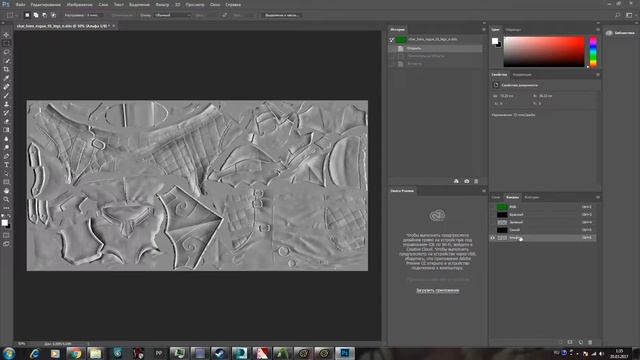Select the Crop tool
640x360 pixels.
coord(6,69)
